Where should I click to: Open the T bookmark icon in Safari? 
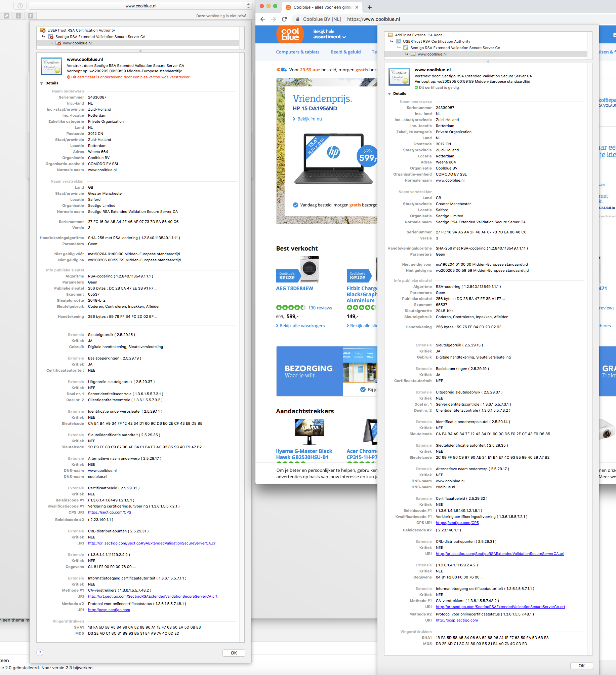[31, 16]
